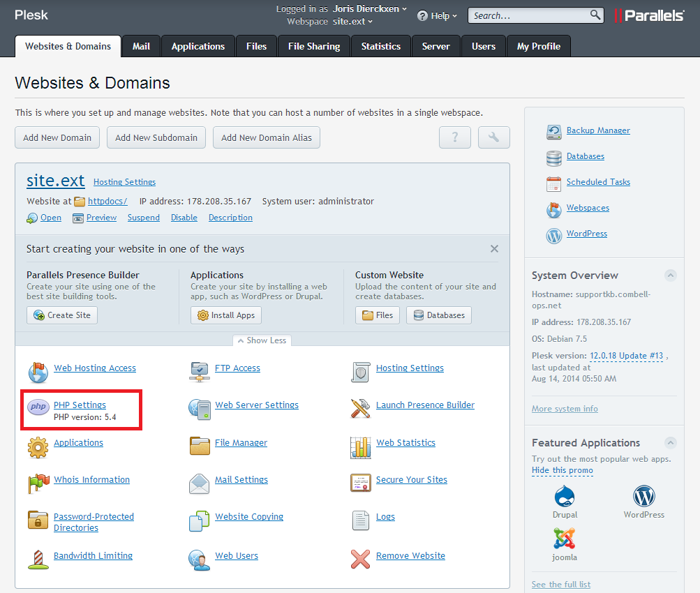This screenshot has width=700, height=593.
Task: Click the php logo icon
Action: click(38, 407)
